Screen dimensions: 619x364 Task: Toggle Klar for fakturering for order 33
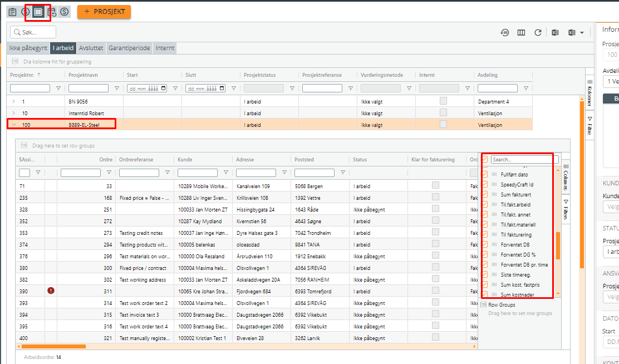point(435,185)
